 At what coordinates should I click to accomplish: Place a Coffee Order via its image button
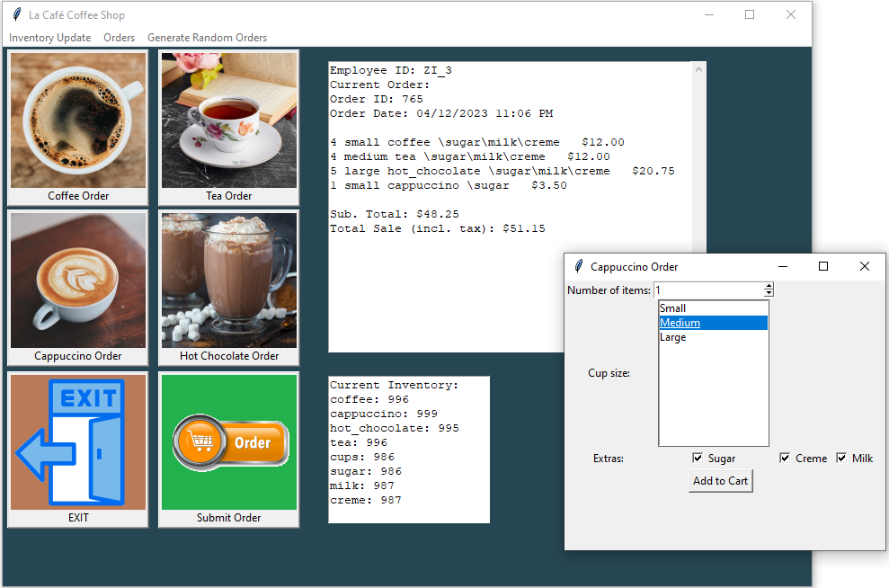[x=77, y=120]
